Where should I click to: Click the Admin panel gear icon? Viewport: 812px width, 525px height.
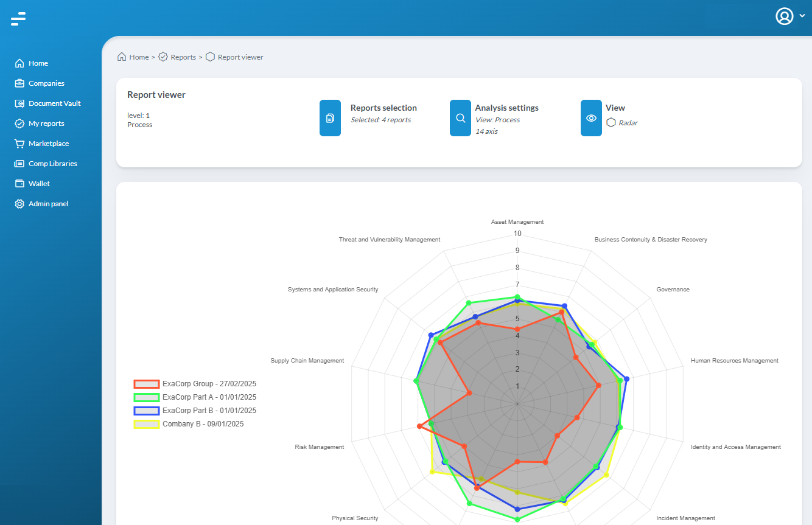(19, 204)
